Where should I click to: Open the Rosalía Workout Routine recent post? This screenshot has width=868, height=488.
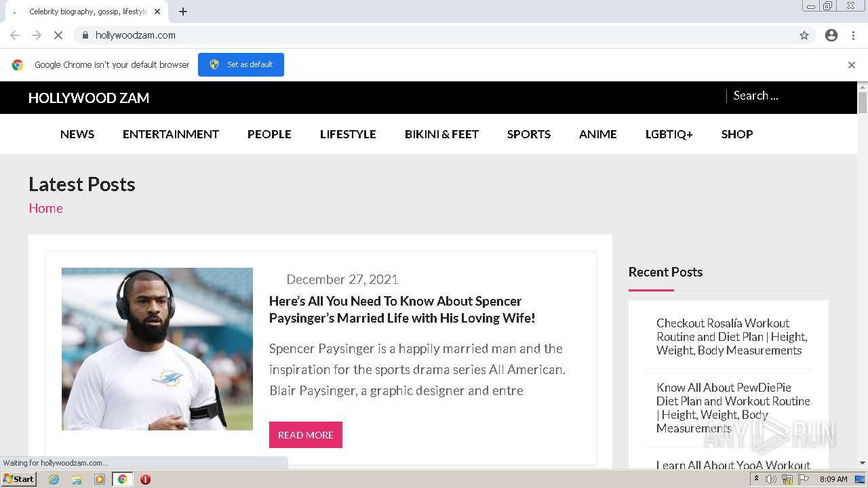pos(731,337)
